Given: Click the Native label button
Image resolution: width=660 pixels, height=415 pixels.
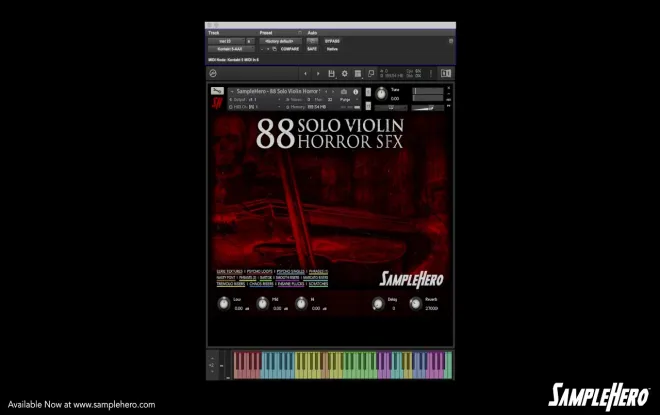Looking at the screenshot, I should click(x=332, y=49).
